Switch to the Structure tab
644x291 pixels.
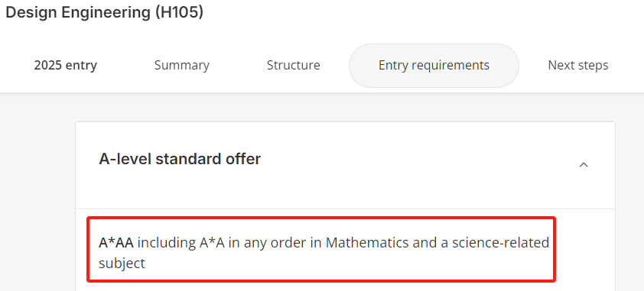[293, 65]
